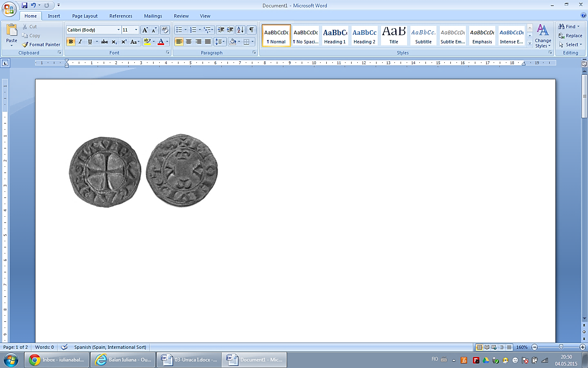Apply the Heading 1 style
This screenshot has height=368, width=588.
pyautogui.click(x=335, y=36)
